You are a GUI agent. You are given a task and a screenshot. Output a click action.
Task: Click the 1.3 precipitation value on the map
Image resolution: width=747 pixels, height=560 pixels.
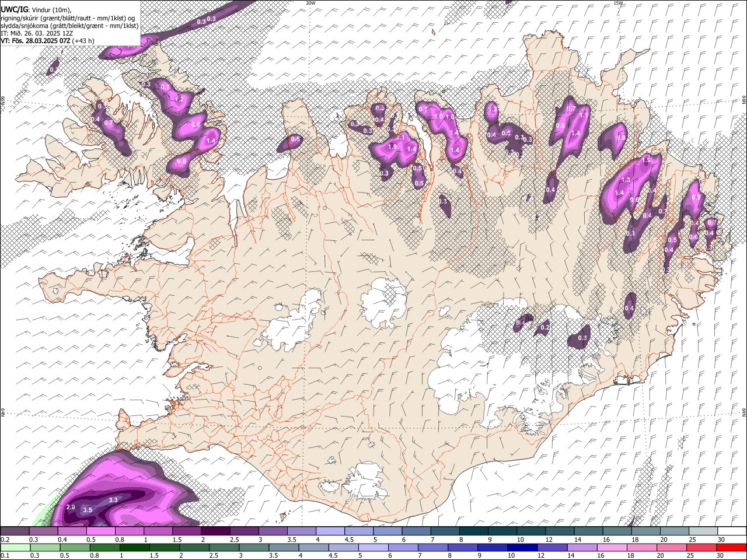pyautogui.click(x=626, y=180)
